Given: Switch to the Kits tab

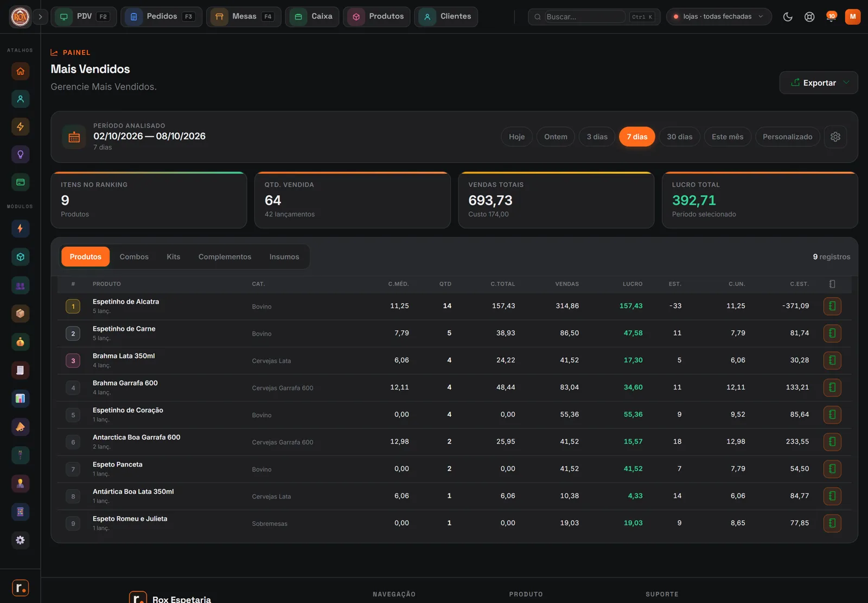Looking at the screenshot, I should tap(173, 256).
